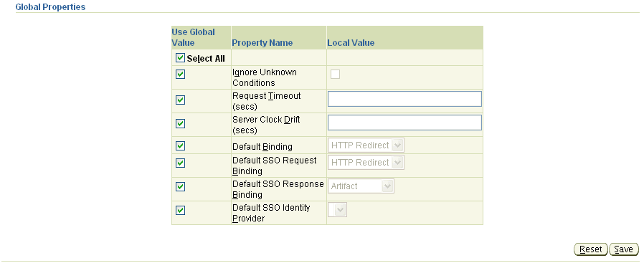Toggle global value for Default SSO Identity Provider
The height and width of the screenshot is (263, 644).
point(180,210)
